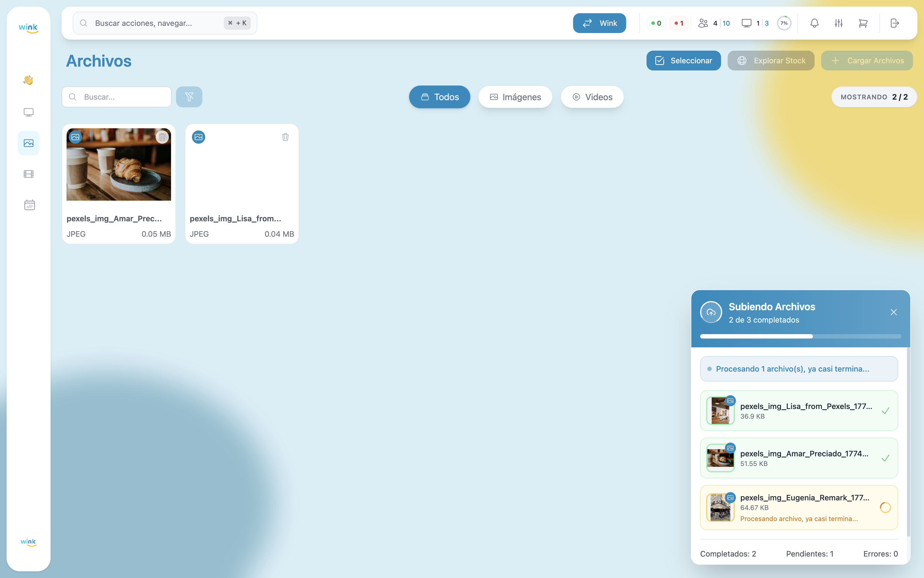Click the upload panel's vertical scrollbar
The width and height of the screenshot is (924, 578).
[x=908, y=441]
